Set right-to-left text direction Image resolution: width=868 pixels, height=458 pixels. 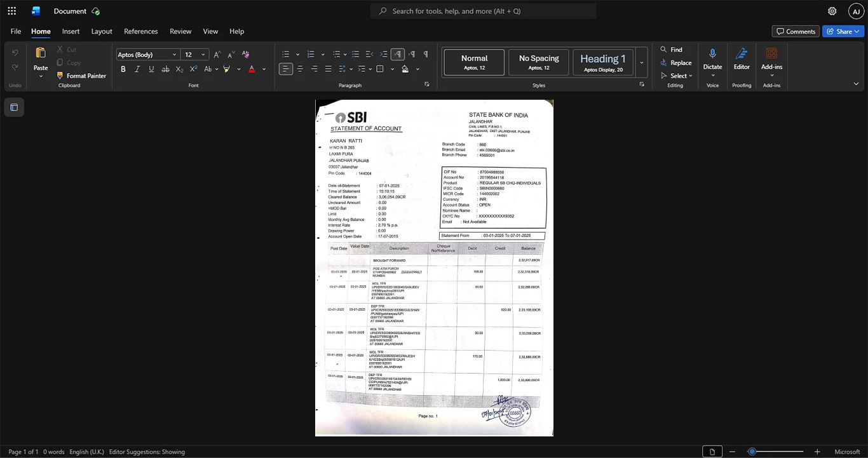point(412,55)
